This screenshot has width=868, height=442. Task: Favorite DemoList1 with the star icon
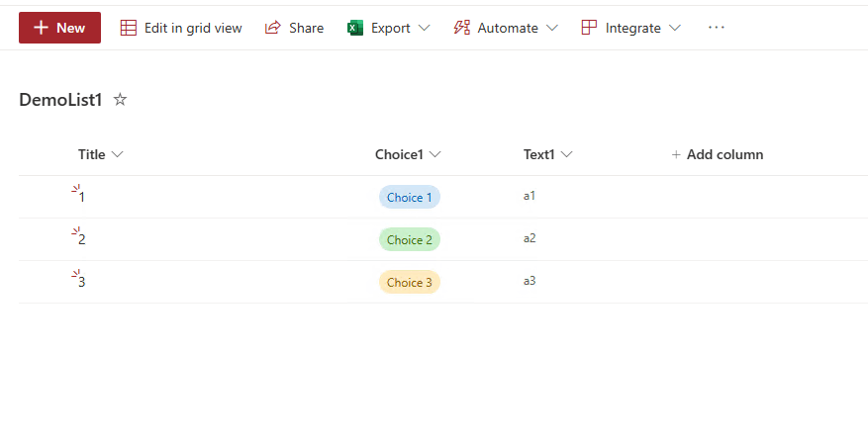click(x=120, y=100)
